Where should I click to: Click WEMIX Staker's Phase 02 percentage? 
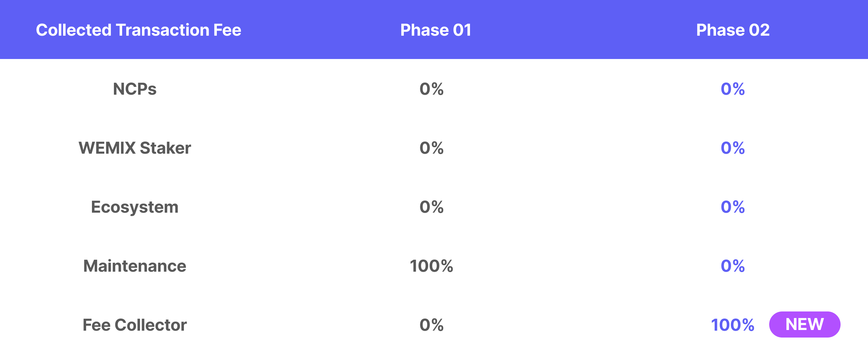point(733,148)
